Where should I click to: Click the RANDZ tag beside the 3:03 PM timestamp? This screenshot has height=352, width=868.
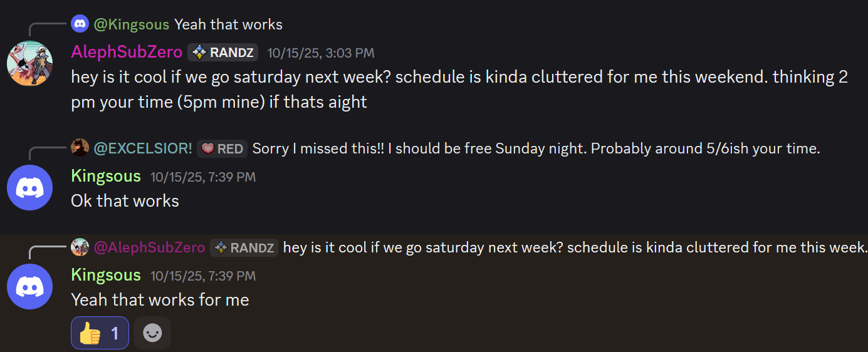coord(222,52)
